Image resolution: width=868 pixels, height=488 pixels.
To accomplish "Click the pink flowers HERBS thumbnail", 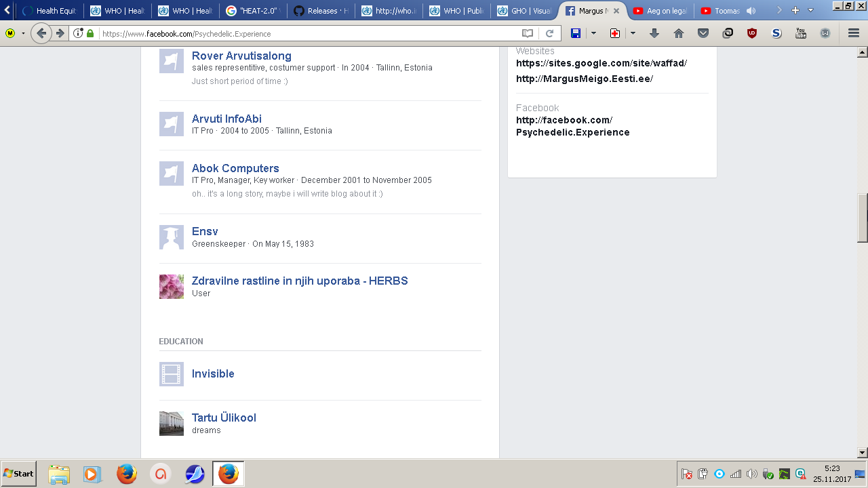I will pyautogui.click(x=172, y=287).
